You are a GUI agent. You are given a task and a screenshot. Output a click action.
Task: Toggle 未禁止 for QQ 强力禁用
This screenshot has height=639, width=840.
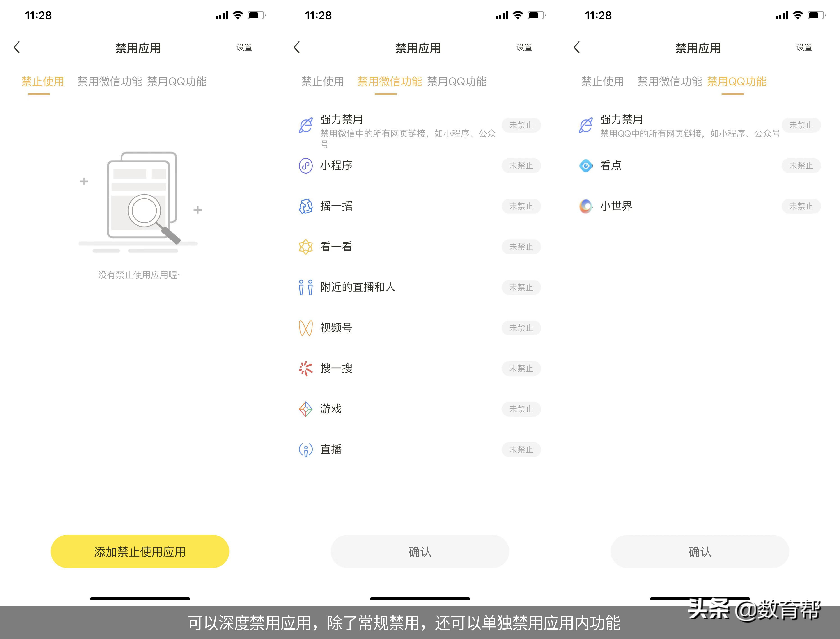point(801,125)
